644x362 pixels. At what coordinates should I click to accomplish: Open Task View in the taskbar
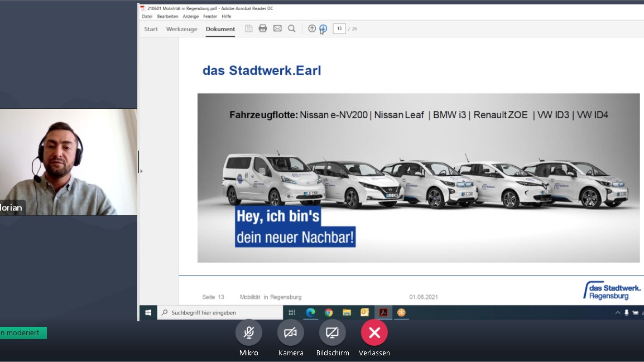292,312
